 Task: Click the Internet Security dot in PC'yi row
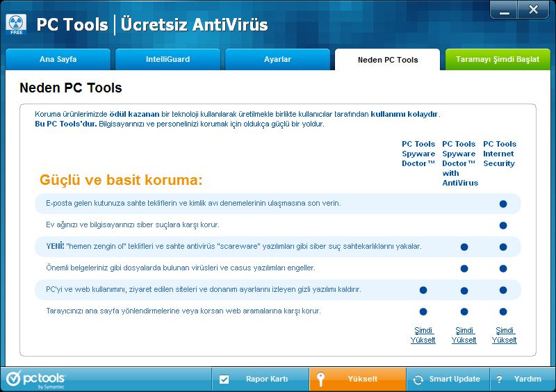coord(502,291)
